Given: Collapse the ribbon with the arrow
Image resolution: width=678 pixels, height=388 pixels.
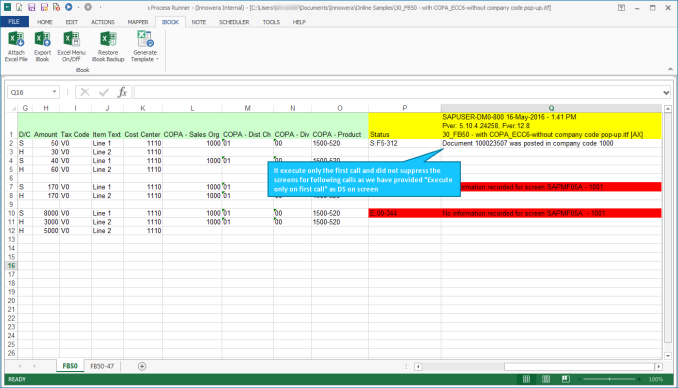Looking at the screenshot, I should tap(670, 69).
